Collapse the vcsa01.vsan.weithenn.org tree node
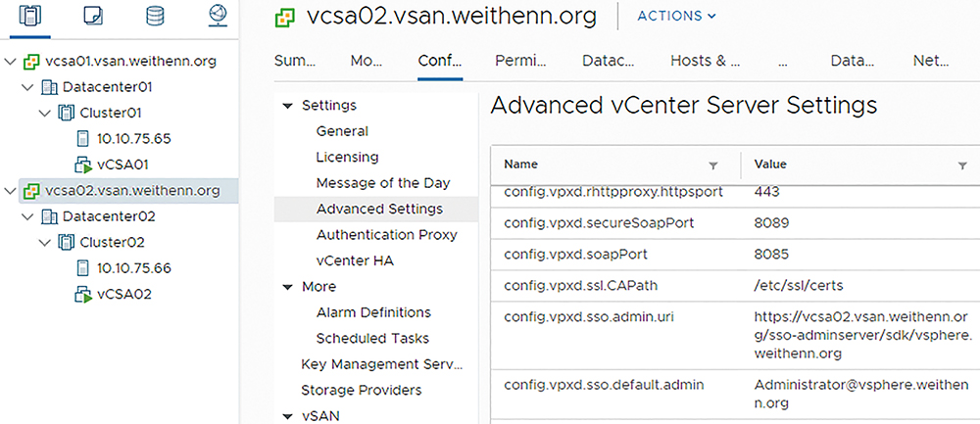This screenshot has width=980, height=424. [x=9, y=61]
